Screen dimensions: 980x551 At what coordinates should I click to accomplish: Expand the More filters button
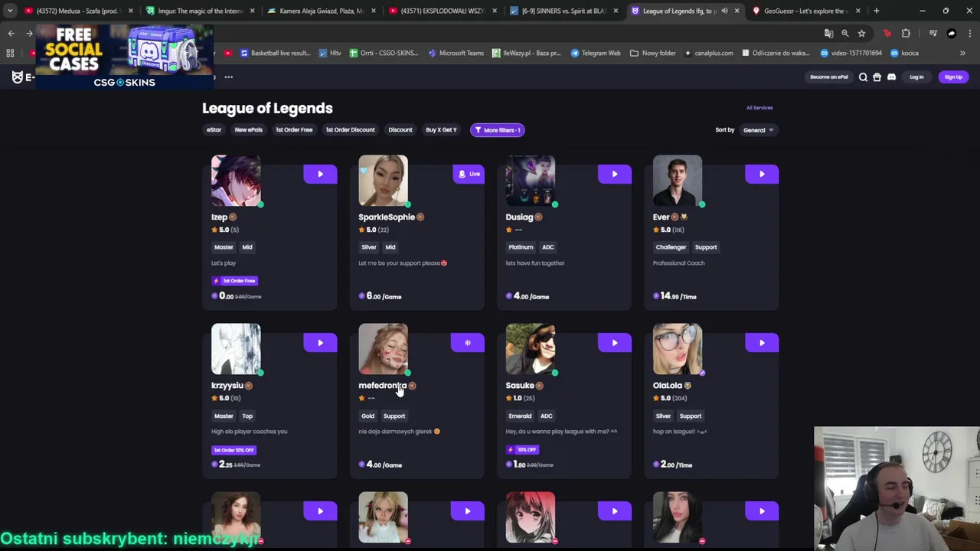[498, 130]
